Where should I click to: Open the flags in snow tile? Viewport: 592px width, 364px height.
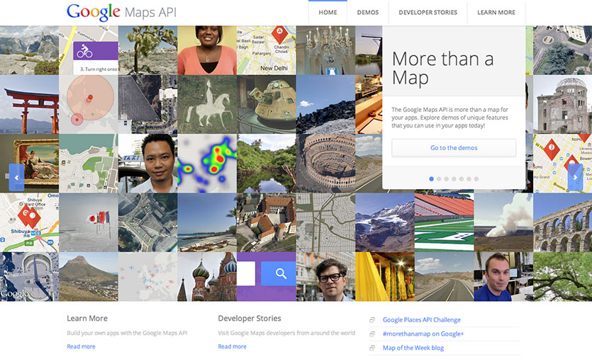[x=89, y=222]
